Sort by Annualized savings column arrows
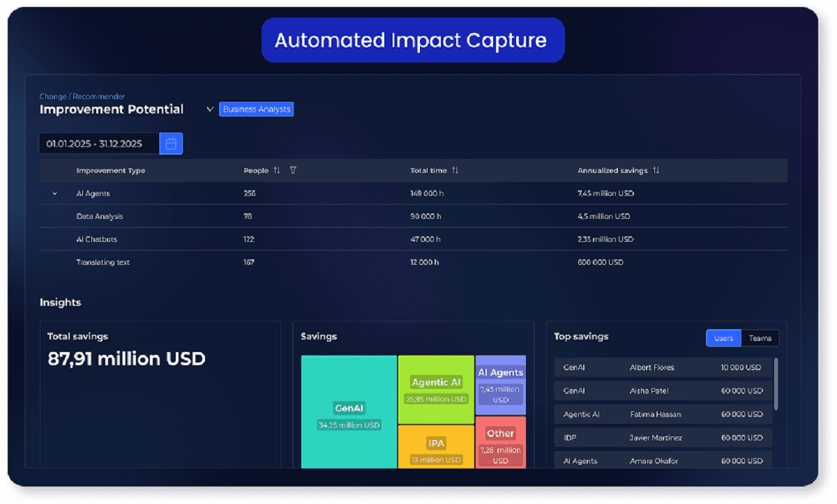The image size is (837, 504). [656, 171]
